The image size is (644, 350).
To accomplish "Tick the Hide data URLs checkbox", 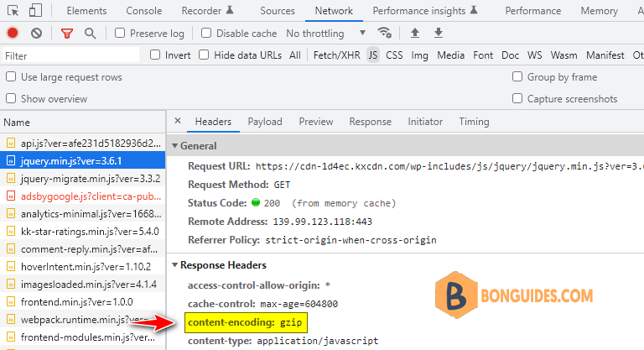I will point(204,55).
